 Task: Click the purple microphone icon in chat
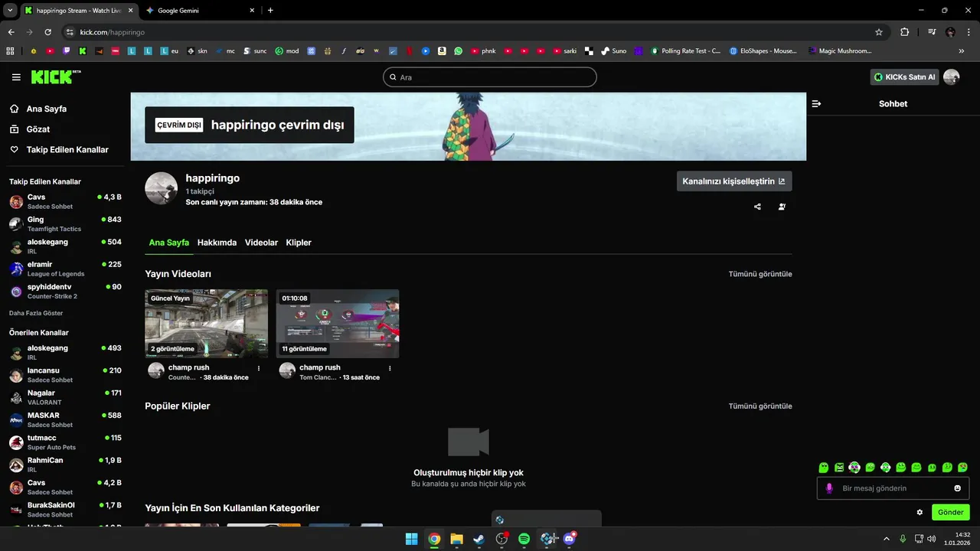tap(829, 488)
